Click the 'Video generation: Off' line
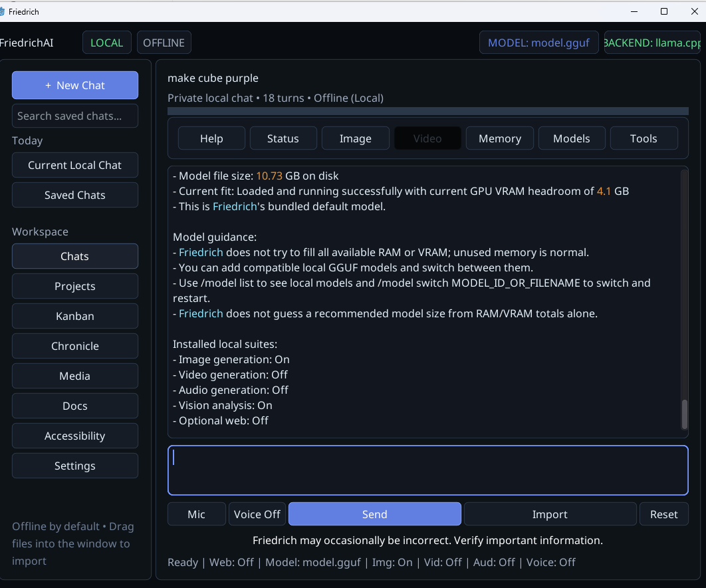The height and width of the screenshot is (588, 706). [x=231, y=375]
